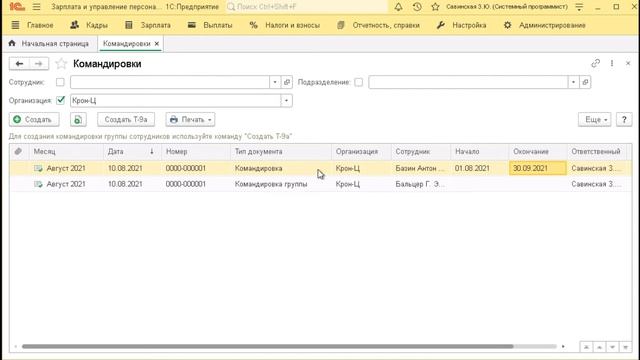
Task: Open the Выплаты menu section
Action: [210, 25]
